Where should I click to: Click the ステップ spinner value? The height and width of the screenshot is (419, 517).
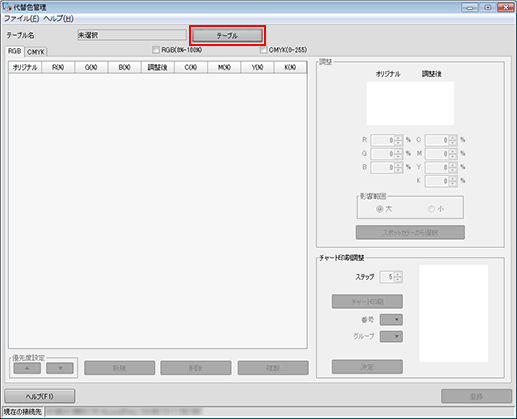click(x=391, y=277)
